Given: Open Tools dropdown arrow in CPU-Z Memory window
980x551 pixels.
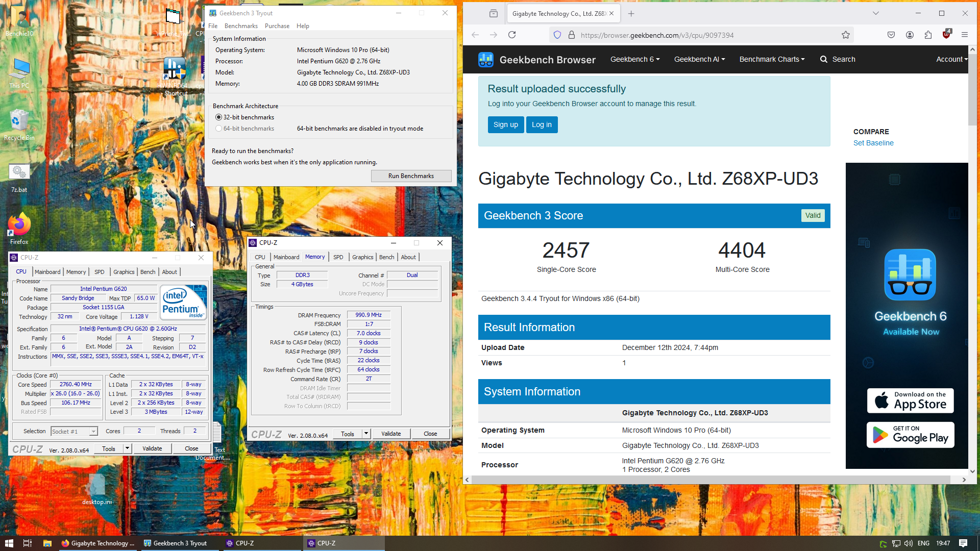Looking at the screenshot, I should (x=366, y=434).
